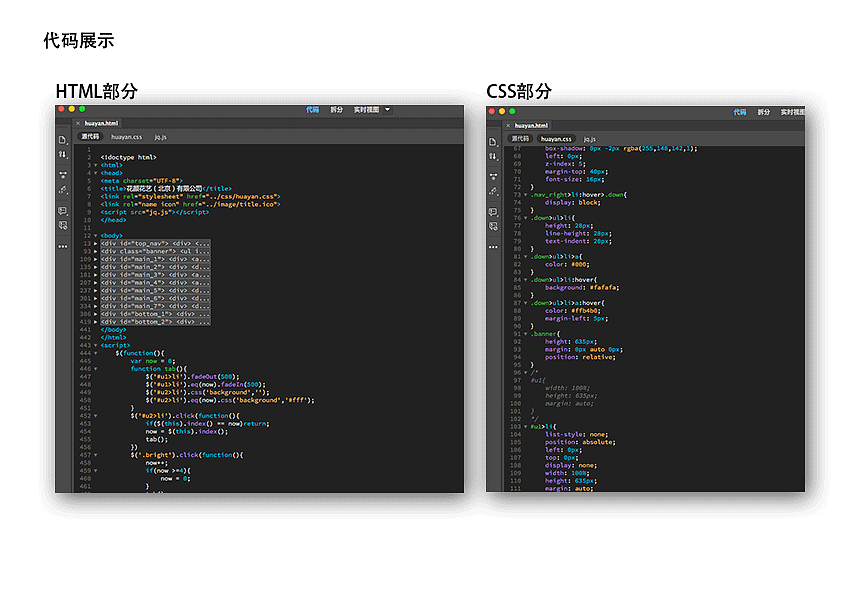Click the stylesheet link href huayan.css line
The image size is (842, 596).
[190, 197]
